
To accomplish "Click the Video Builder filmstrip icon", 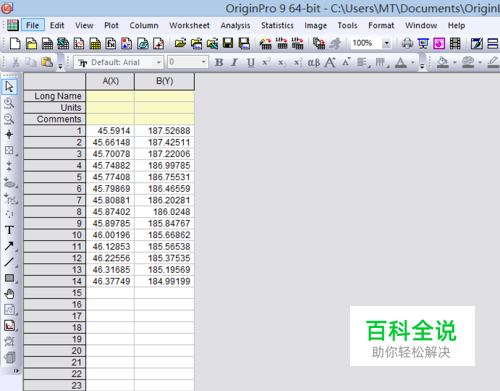I will pos(455,43).
